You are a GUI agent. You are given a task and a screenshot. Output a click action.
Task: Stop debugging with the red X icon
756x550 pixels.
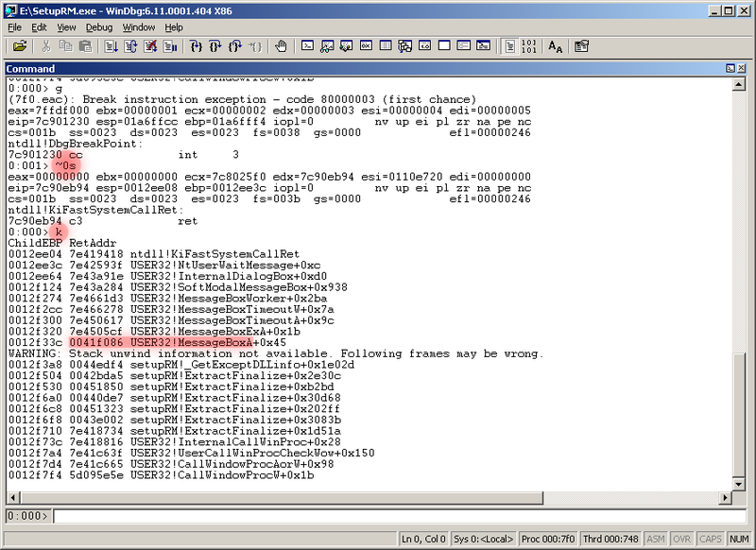point(150,46)
